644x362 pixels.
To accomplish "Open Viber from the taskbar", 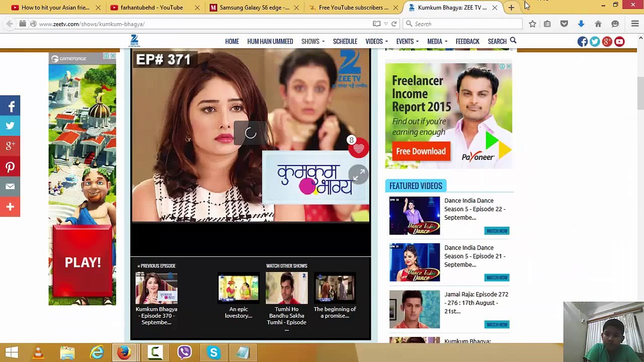I will 185,352.
